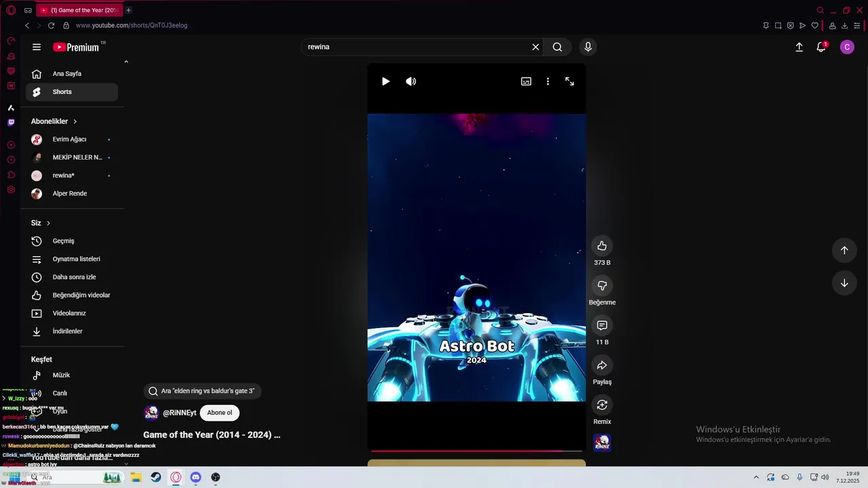
Task: Clear the search box with X
Action: tap(536, 47)
